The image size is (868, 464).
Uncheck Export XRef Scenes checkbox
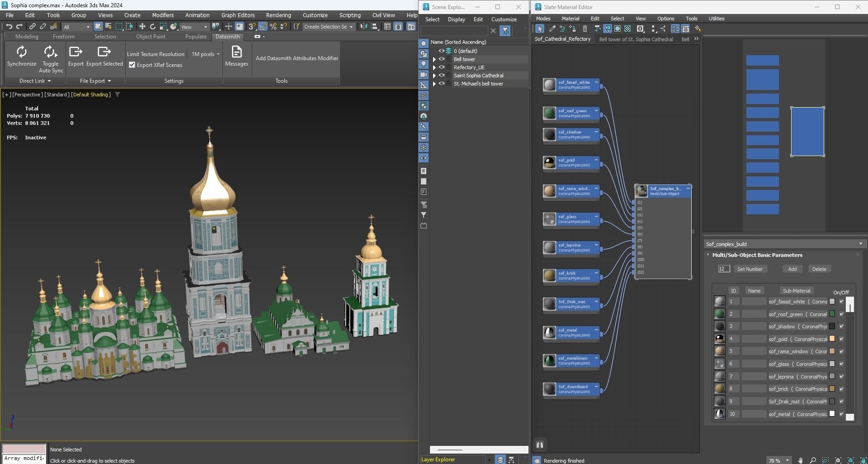click(x=132, y=65)
